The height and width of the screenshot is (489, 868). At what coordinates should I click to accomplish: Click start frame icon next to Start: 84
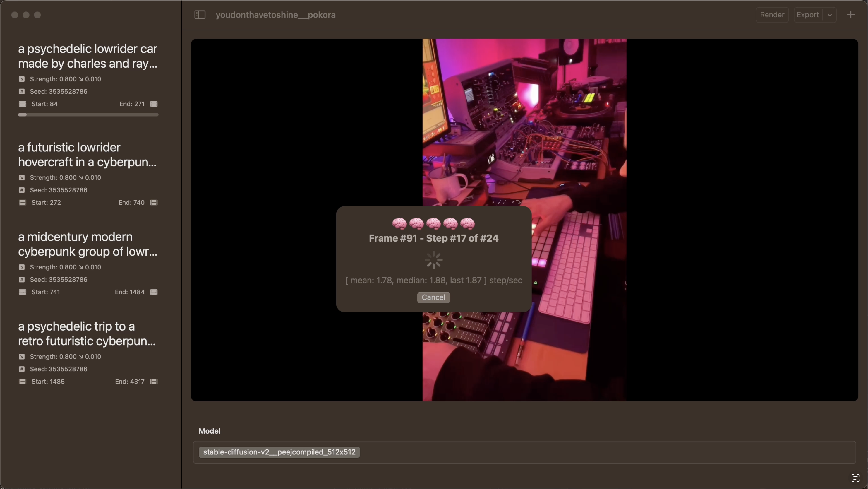(x=23, y=104)
